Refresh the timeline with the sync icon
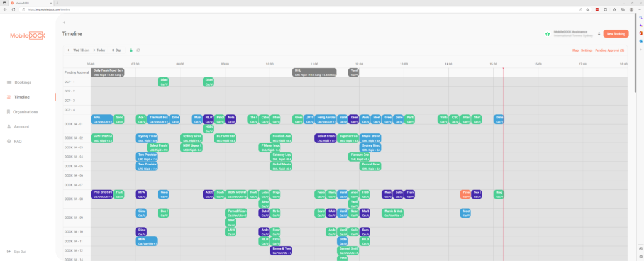Image resolution: width=644 pixels, height=261 pixels. click(138, 50)
